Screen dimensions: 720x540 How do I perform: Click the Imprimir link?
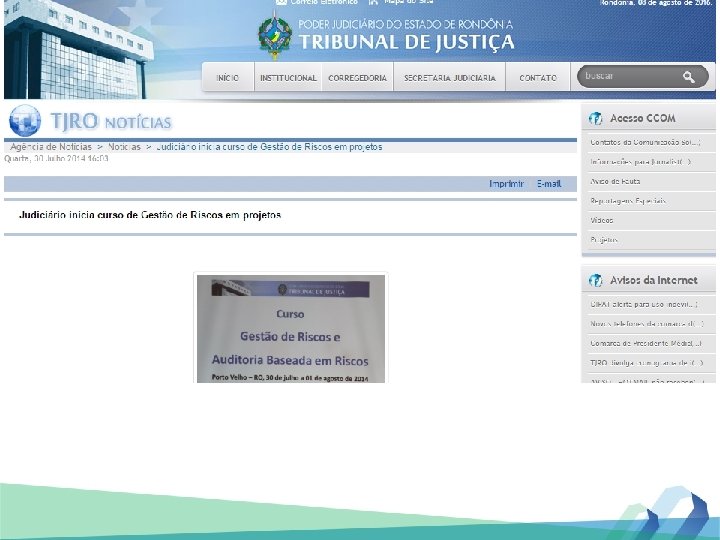click(x=506, y=184)
